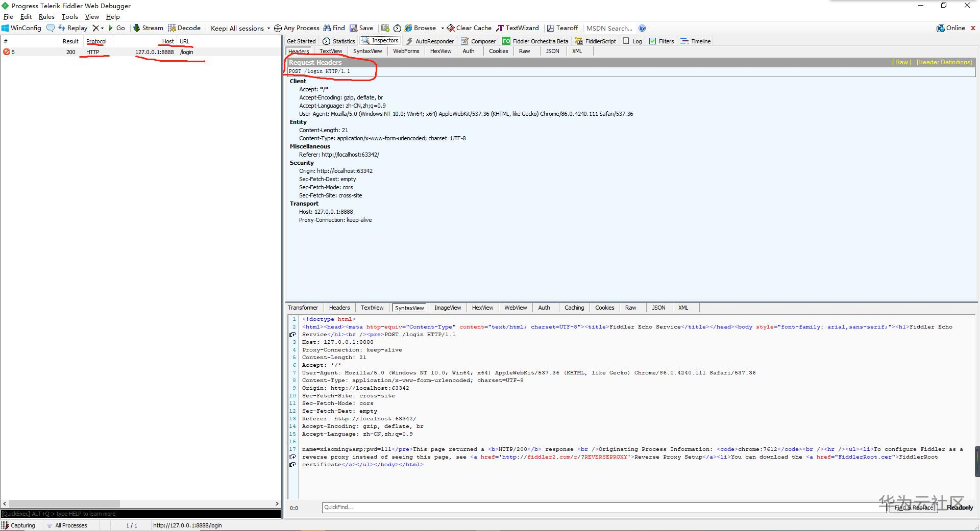Click the Tearoff toolbar button
The image size is (980, 531).
[x=562, y=28]
